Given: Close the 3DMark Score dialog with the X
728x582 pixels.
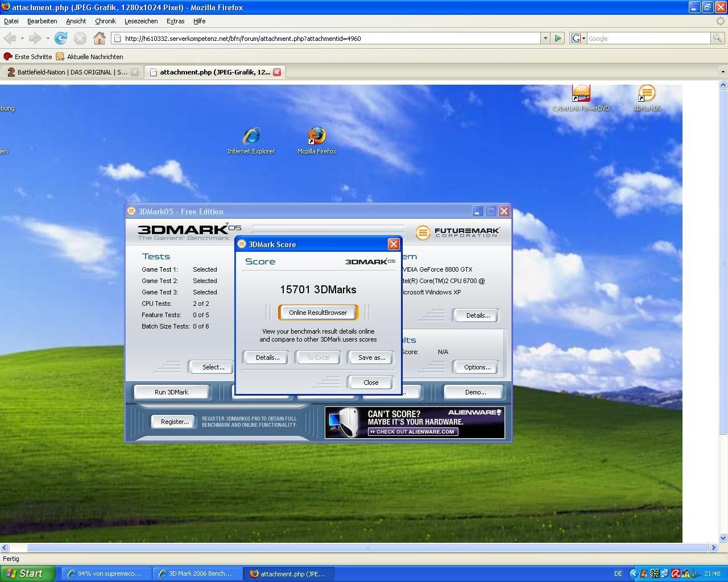Looking at the screenshot, I should (x=393, y=244).
